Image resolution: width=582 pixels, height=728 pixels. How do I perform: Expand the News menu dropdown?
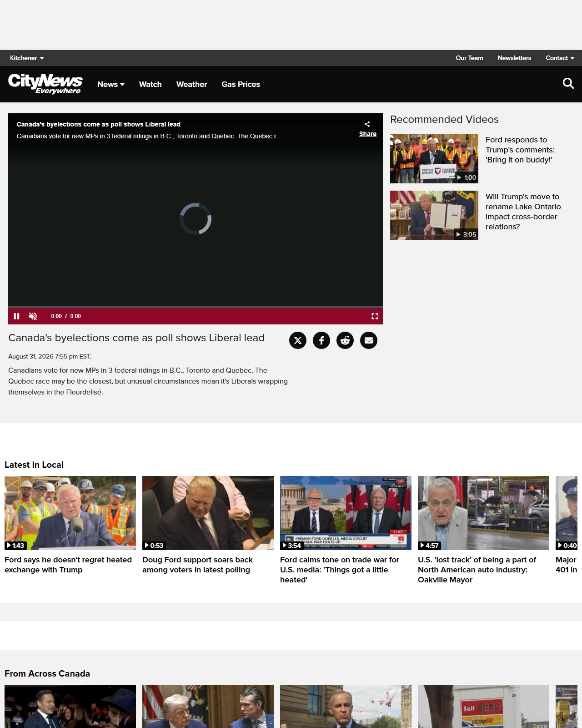pos(110,84)
